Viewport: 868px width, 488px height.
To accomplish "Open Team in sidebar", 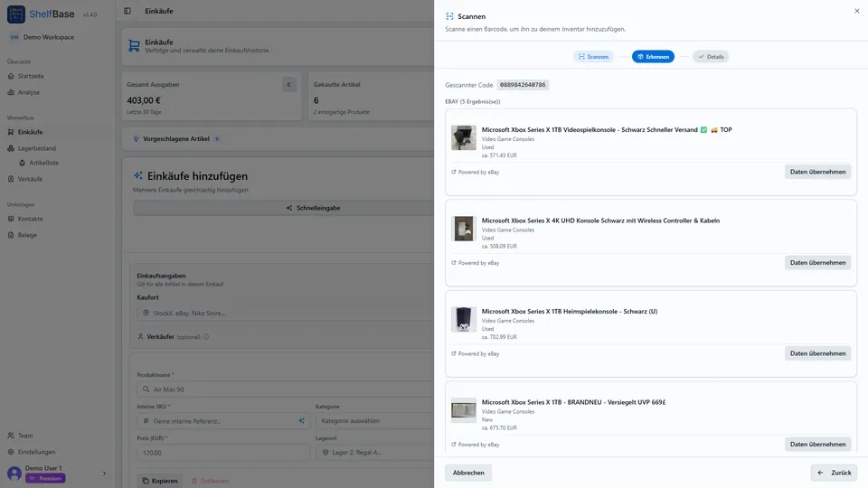I will point(25,436).
